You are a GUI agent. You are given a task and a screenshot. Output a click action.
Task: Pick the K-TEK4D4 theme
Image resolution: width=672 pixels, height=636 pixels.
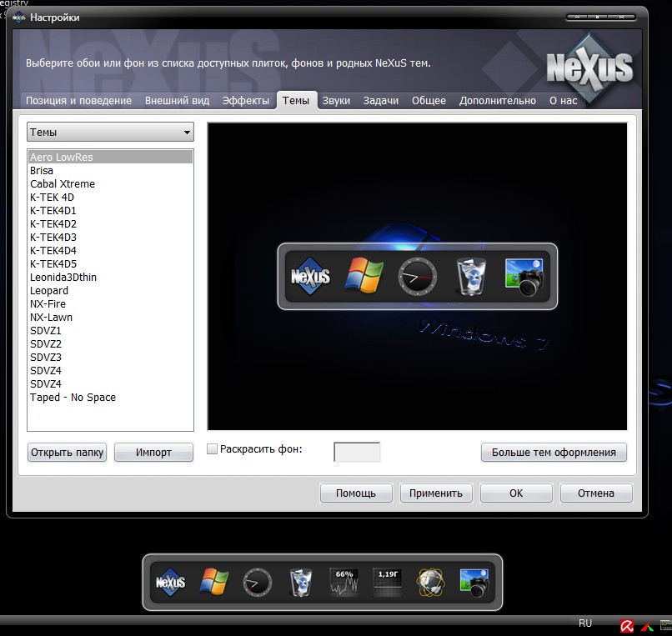[x=110, y=250]
